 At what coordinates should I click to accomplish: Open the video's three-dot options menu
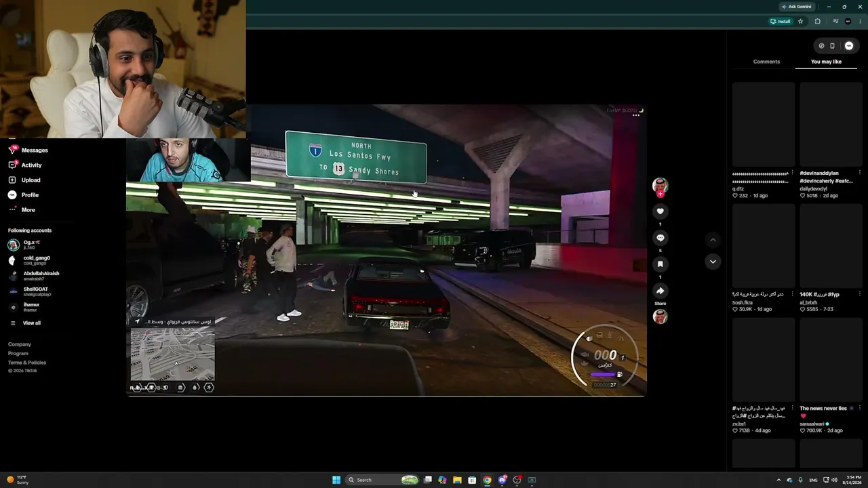coord(636,115)
